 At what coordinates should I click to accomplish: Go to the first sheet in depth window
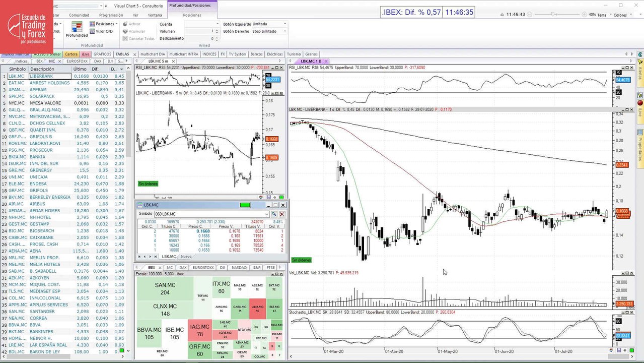(x=140, y=257)
